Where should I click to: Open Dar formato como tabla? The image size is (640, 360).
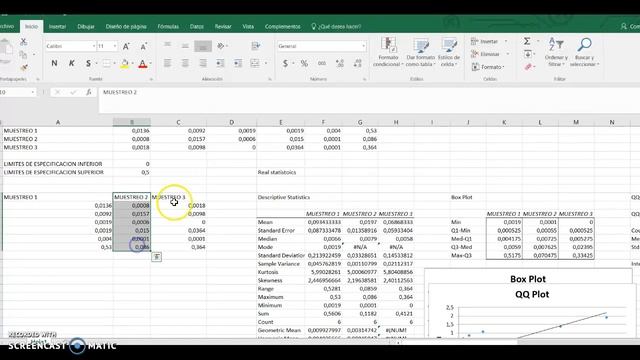(420, 52)
